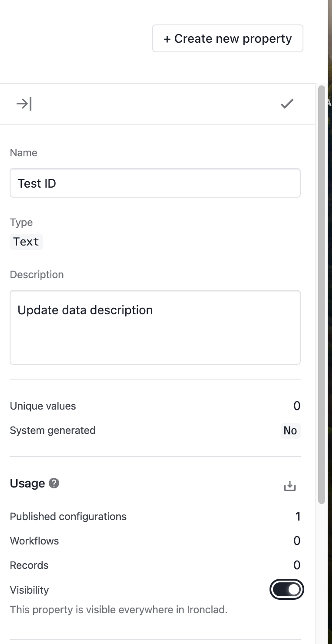
Task: Click the System generated No badge
Action: [x=290, y=431]
